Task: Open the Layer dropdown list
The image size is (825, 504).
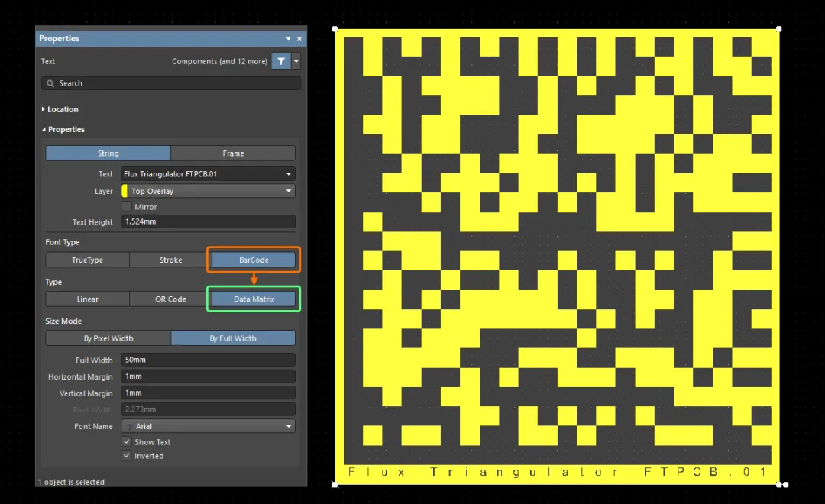Action: coord(288,191)
